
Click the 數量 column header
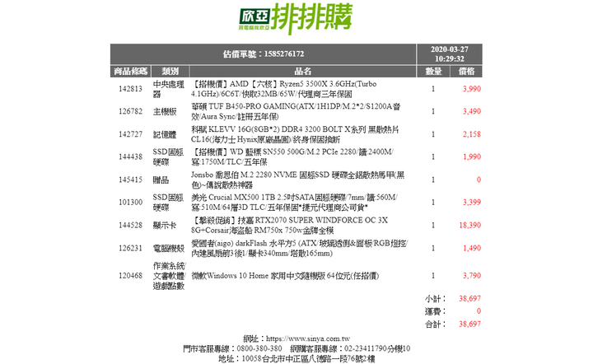[433, 71]
